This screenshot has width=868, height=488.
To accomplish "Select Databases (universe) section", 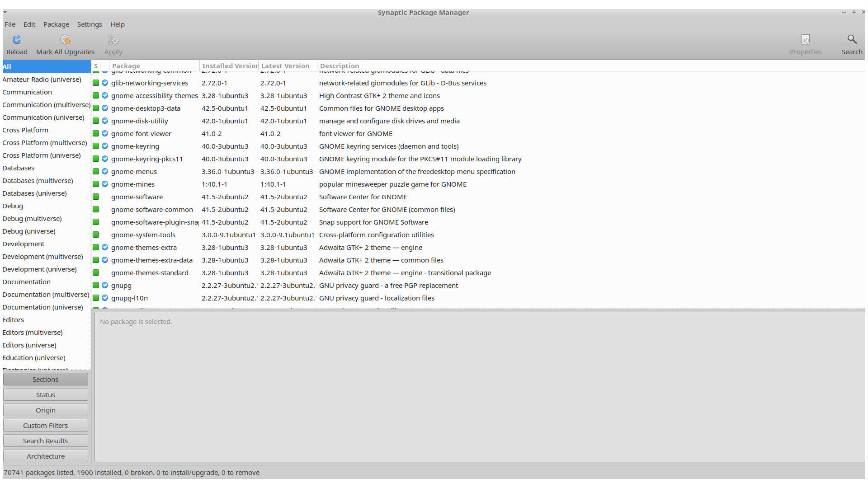I will point(34,193).
